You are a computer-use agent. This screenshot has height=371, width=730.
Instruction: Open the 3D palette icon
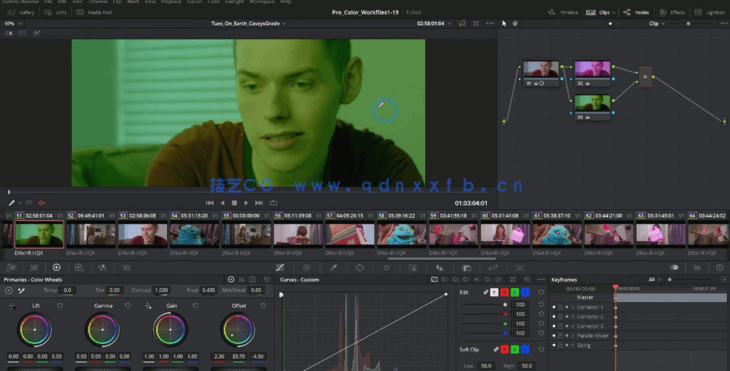click(x=520, y=268)
